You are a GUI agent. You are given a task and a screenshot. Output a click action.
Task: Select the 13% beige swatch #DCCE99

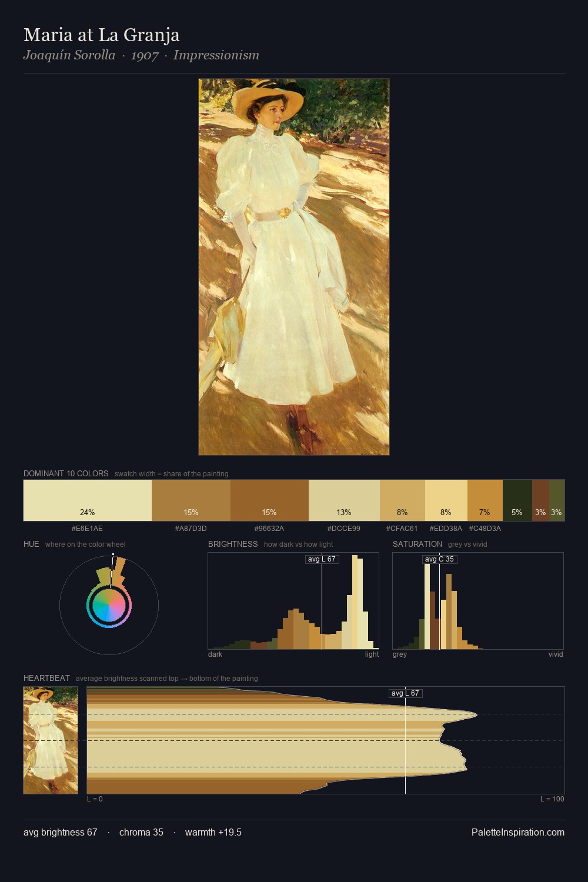[344, 500]
